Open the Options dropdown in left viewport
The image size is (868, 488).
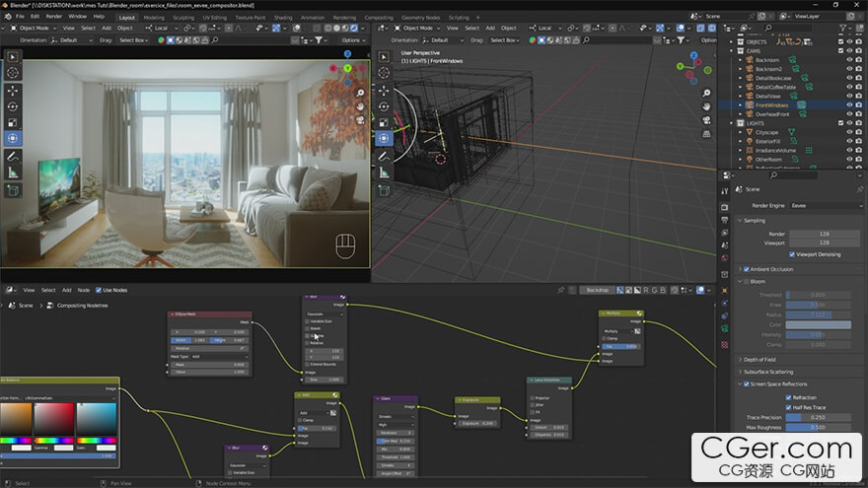click(353, 40)
